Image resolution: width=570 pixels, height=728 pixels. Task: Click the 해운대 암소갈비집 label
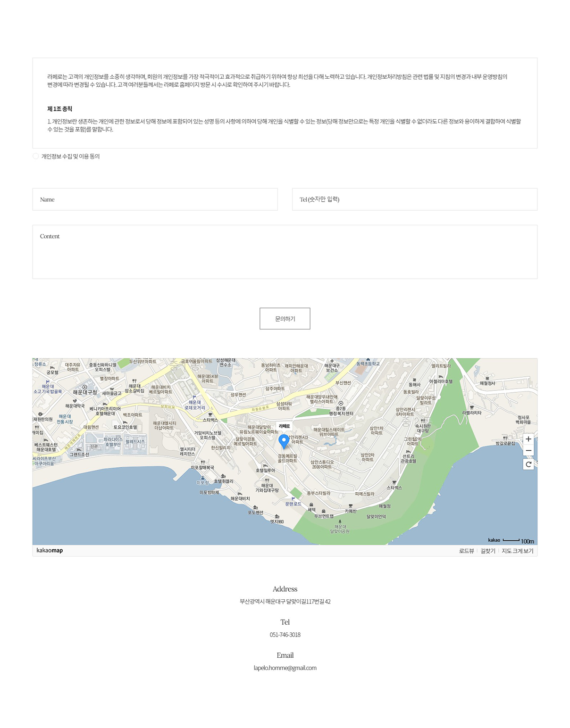coord(134,388)
